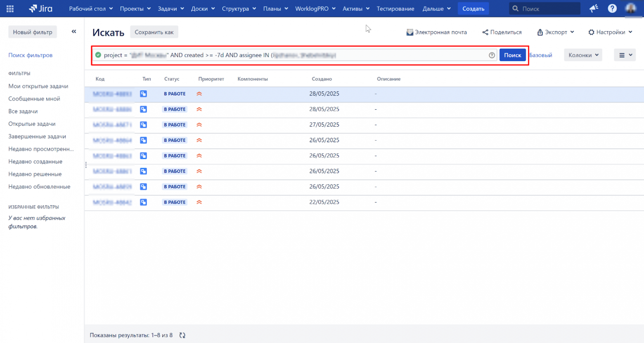Screen dimensions: 644x343
Task: Open Jira help via the question mark icon
Action: click(x=612, y=8)
